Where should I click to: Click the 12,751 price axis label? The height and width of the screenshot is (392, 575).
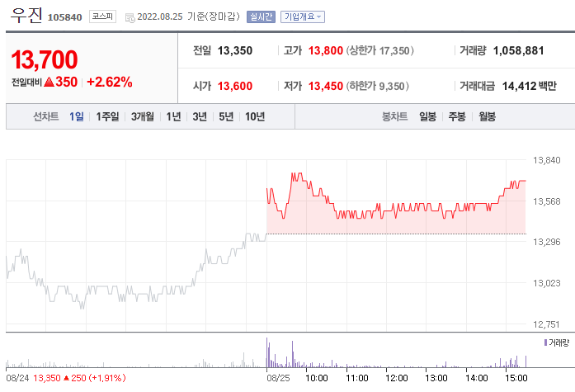coord(547,324)
